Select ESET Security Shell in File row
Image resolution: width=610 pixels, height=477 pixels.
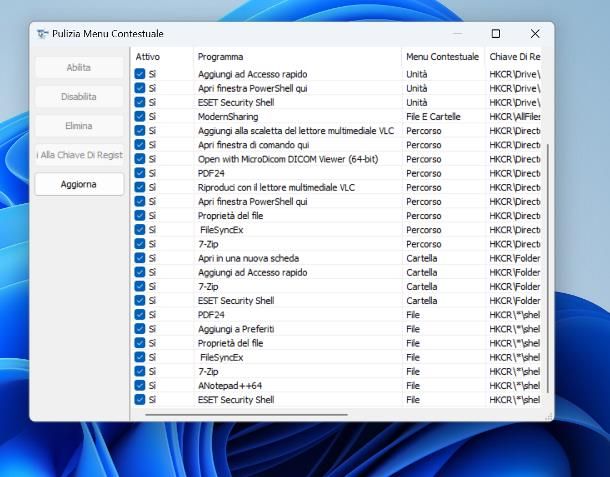pos(236,400)
